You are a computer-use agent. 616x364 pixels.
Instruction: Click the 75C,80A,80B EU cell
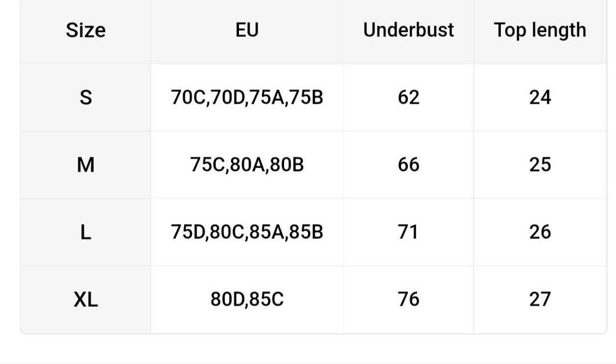coord(247,164)
